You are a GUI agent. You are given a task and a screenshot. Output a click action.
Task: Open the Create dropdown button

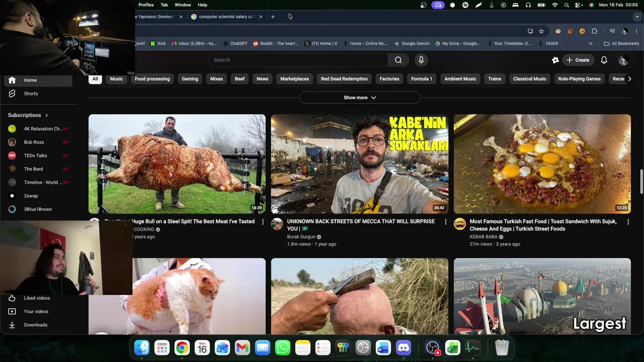[x=578, y=60]
